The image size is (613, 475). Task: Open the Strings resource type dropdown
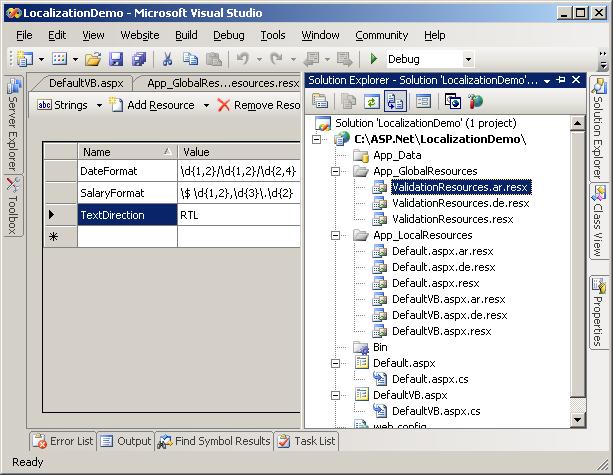(99, 105)
